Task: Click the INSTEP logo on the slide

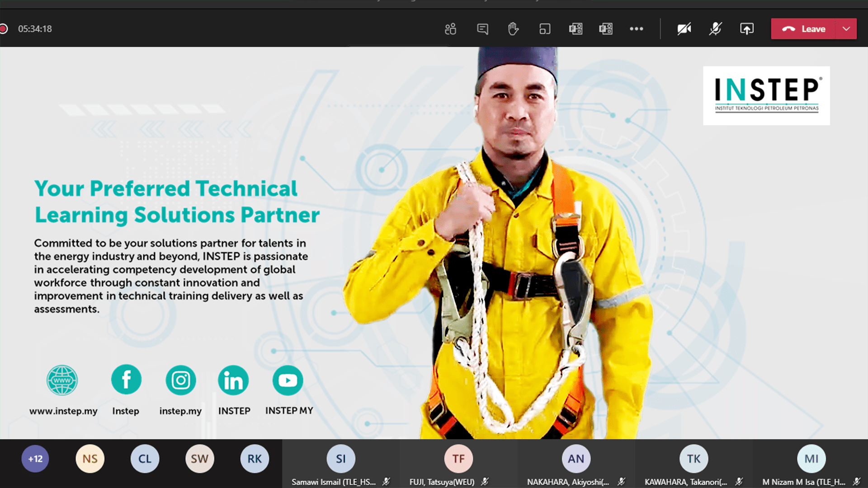Action: [766, 95]
